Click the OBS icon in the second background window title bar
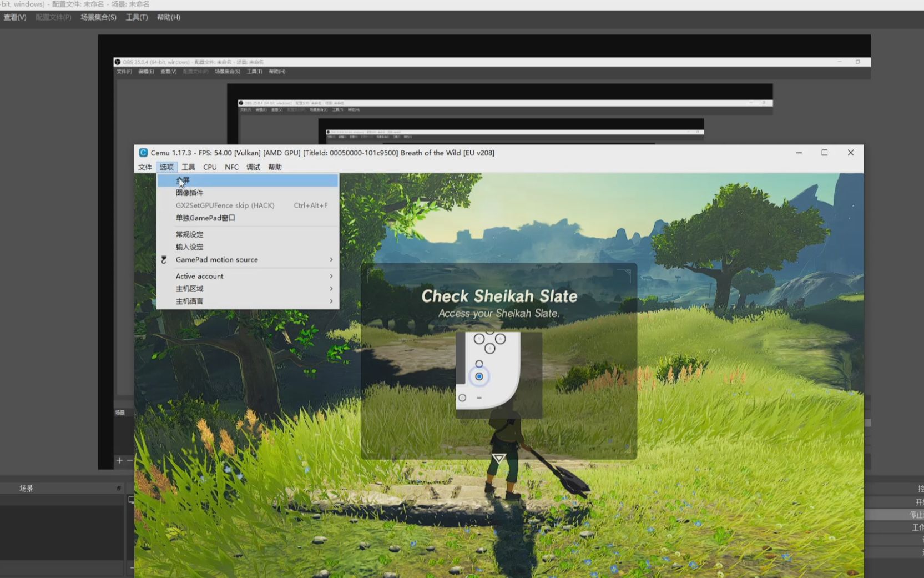 (241, 102)
